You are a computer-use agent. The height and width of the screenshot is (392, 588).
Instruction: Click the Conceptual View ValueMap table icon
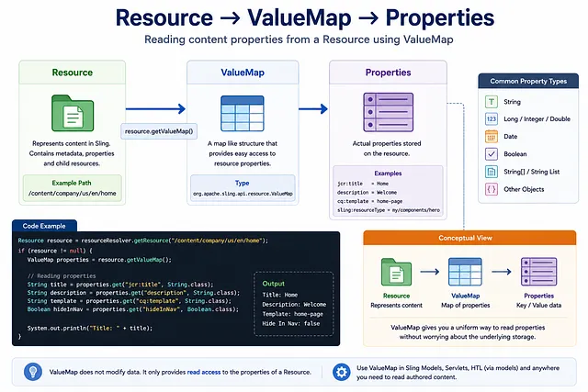point(465,272)
